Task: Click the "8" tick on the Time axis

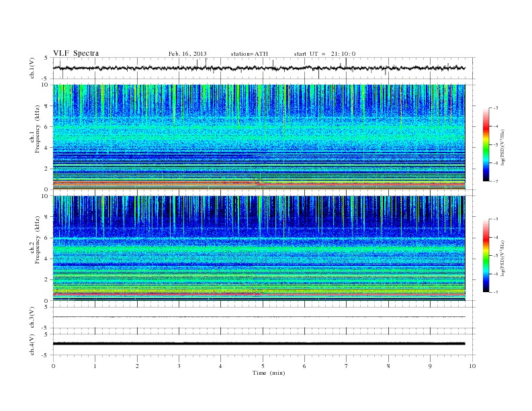Action: (x=388, y=366)
